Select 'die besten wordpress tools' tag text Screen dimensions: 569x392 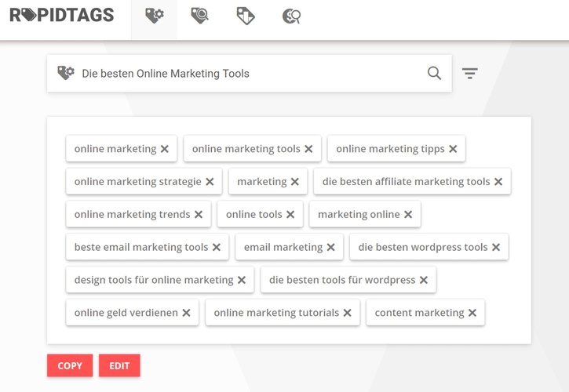[423, 247]
